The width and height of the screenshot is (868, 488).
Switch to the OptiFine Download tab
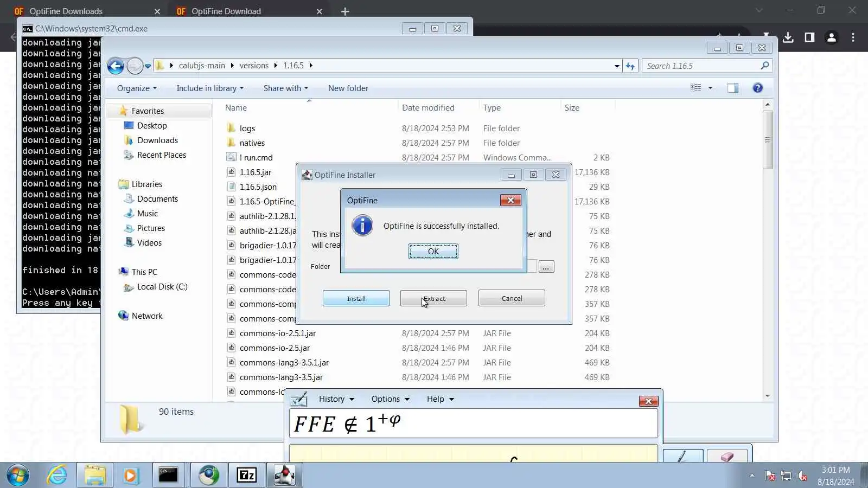tap(248, 11)
